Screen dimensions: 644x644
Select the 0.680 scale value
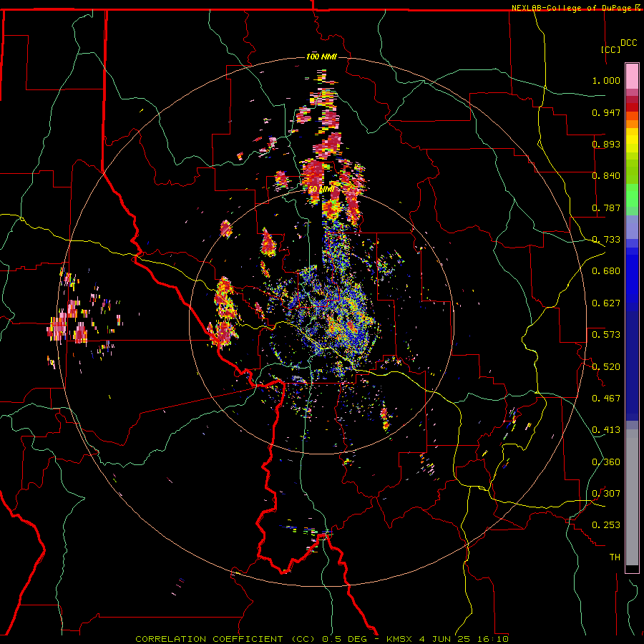coord(606,271)
